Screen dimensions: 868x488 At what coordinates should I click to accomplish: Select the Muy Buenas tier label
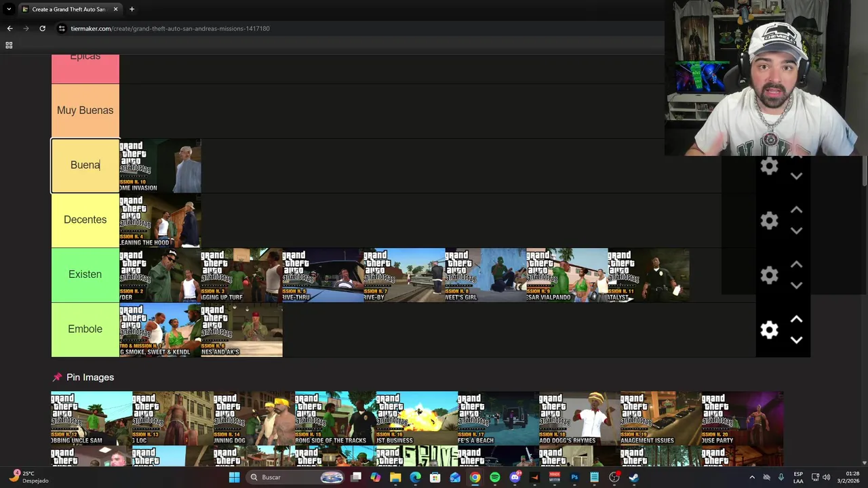point(85,110)
